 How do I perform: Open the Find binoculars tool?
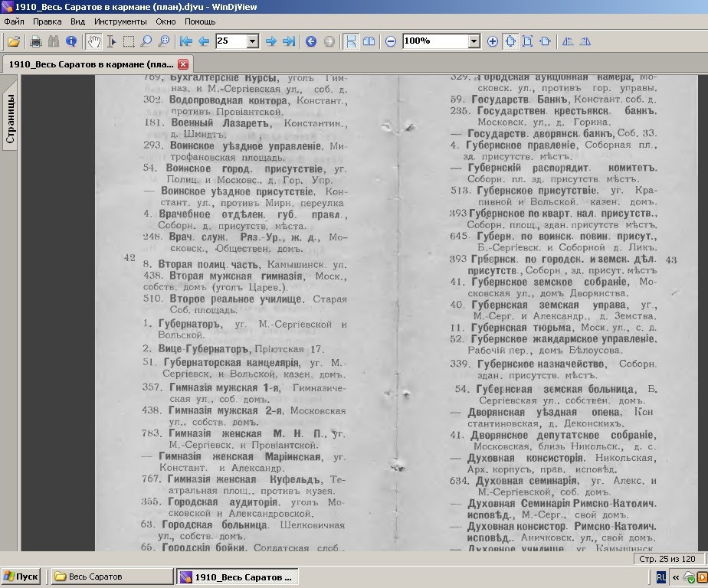coord(54,41)
